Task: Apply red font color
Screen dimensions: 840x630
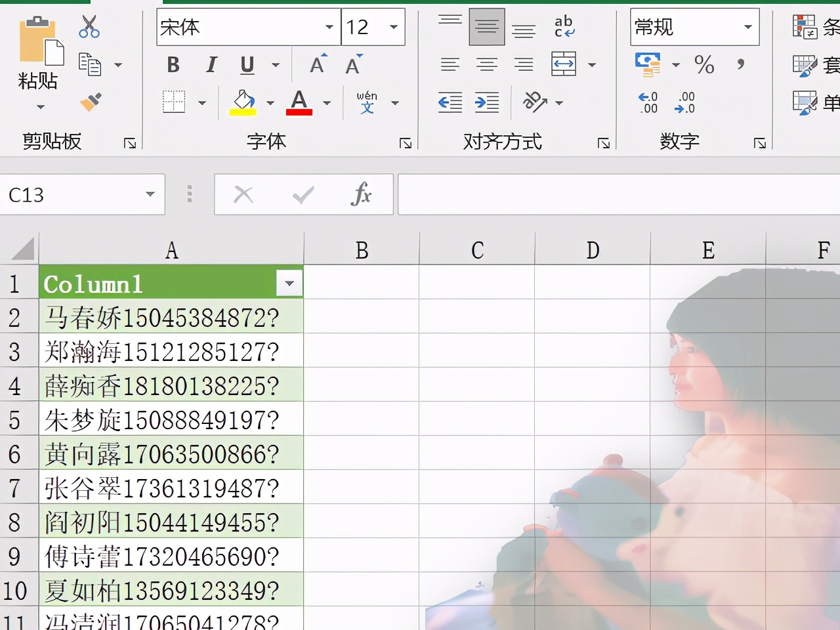Action: click(299, 102)
